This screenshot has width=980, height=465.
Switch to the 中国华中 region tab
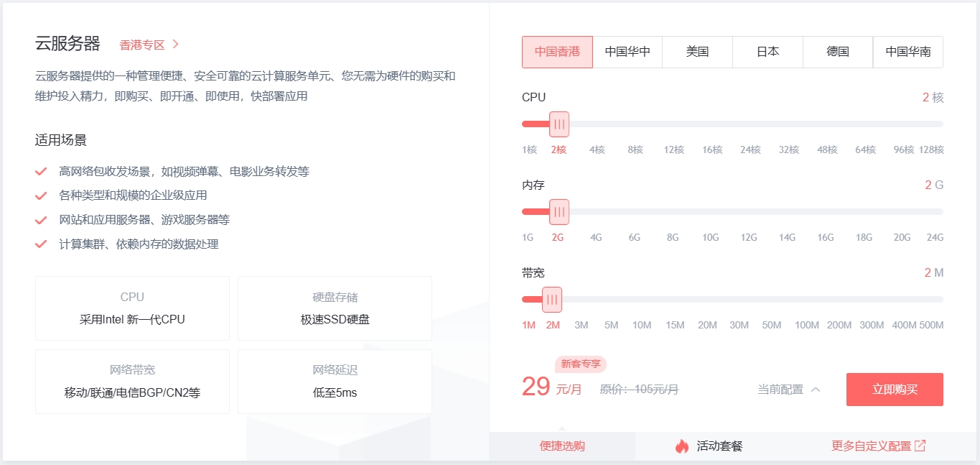[627, 52]
